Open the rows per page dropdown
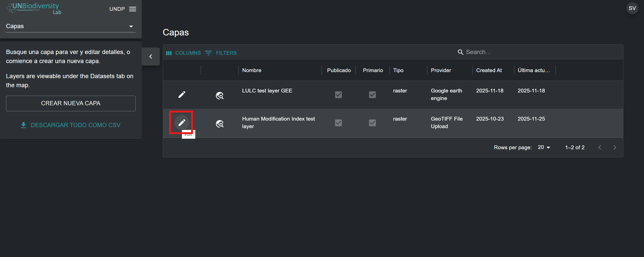Viewport: 644px width, 257px height. pos(544,147)
